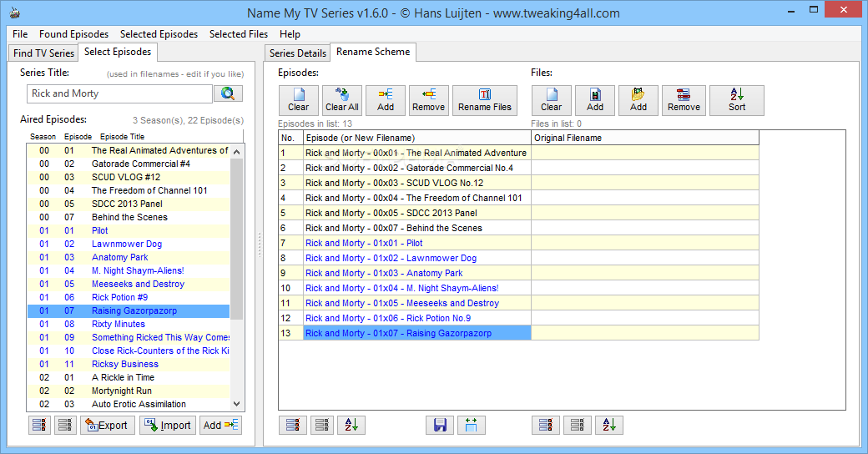Select all rows under episodes table
868x454 pixels.
point(293,426)
